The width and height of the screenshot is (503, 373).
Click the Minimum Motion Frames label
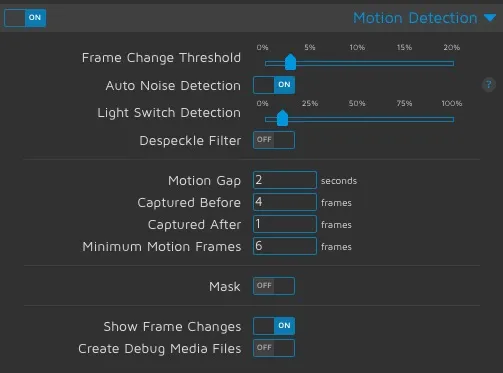click(x=162, y=247)
